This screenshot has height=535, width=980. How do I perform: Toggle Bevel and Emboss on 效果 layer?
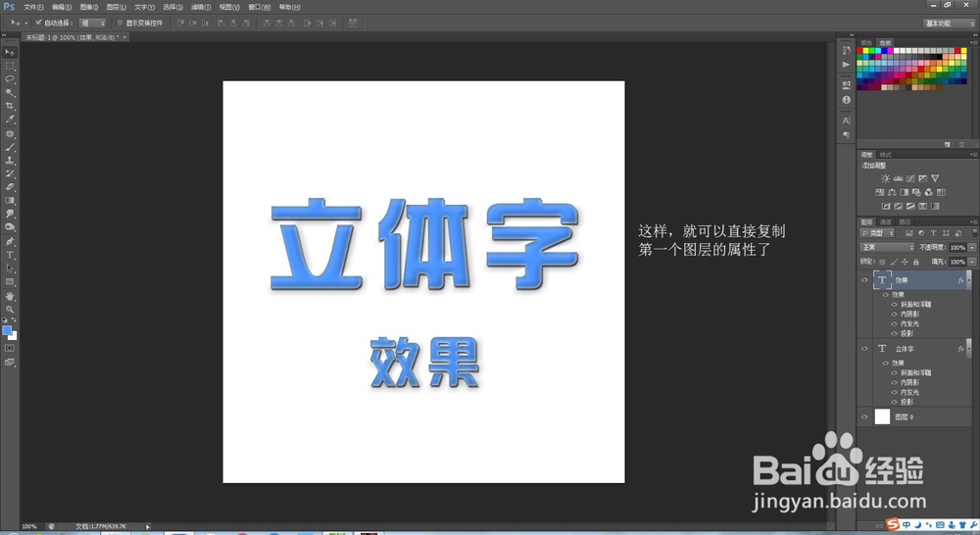coord(895,305)
